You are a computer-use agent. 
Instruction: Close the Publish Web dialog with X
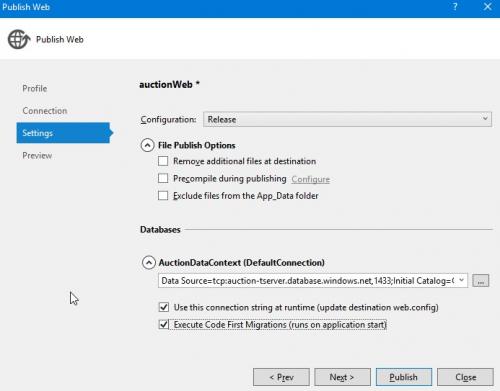click(x=487, y=7)
